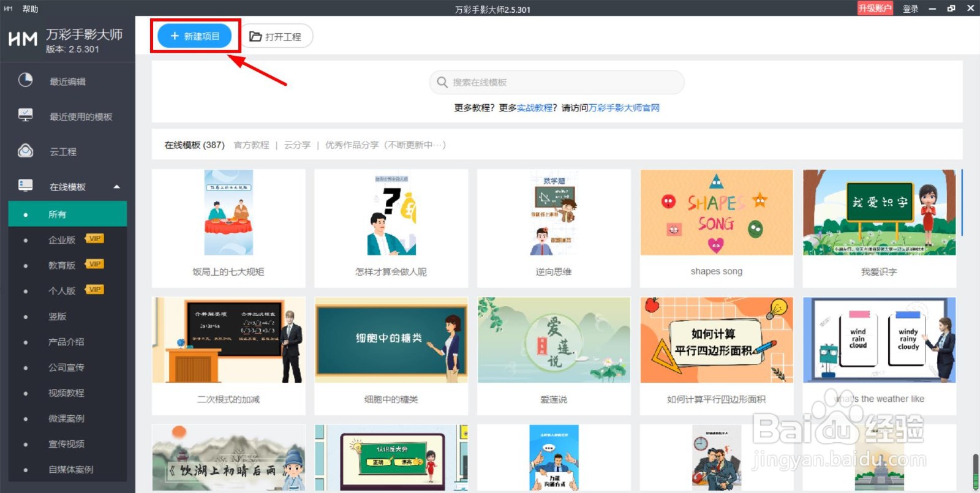Open the 怎样才算会做人呢 template thumbnail
The height and width of the screenshot is (493, 980).
click(x=391, y=213)
